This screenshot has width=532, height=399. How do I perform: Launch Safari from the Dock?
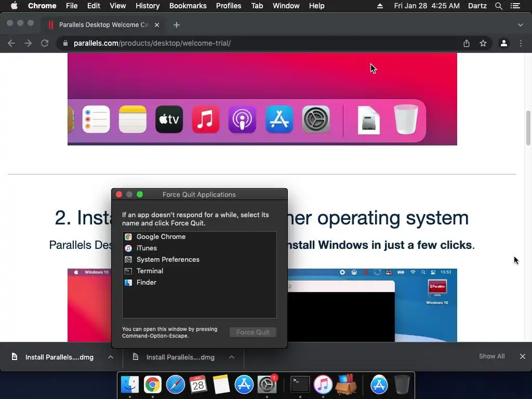[x=176, y=384]
